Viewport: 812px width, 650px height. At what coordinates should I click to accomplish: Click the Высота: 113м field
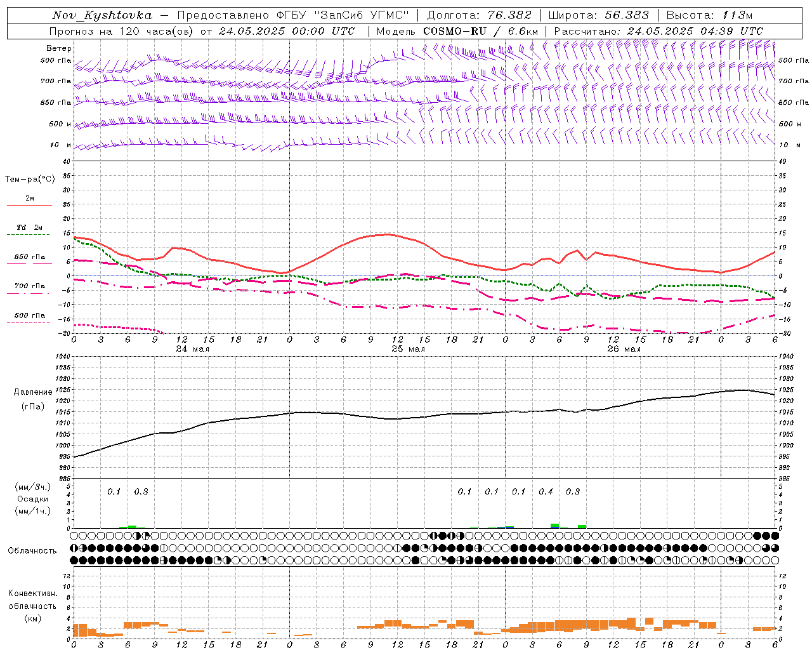coord(710,15)
